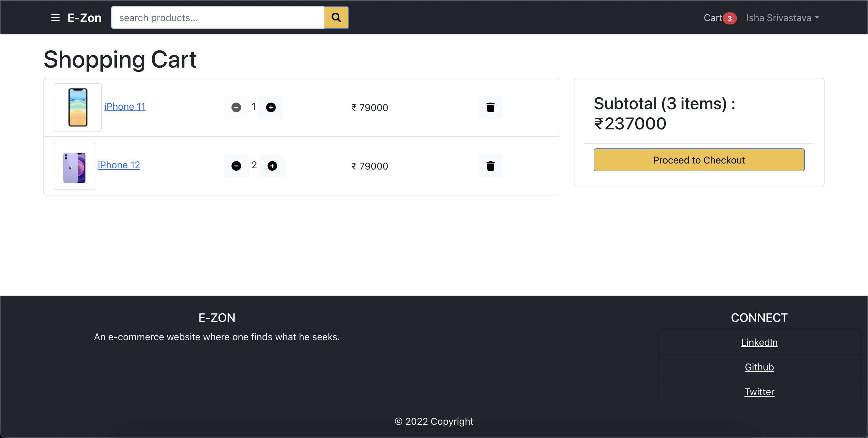
Task: Click Proceed to Checkout
Action: point(699,160)
